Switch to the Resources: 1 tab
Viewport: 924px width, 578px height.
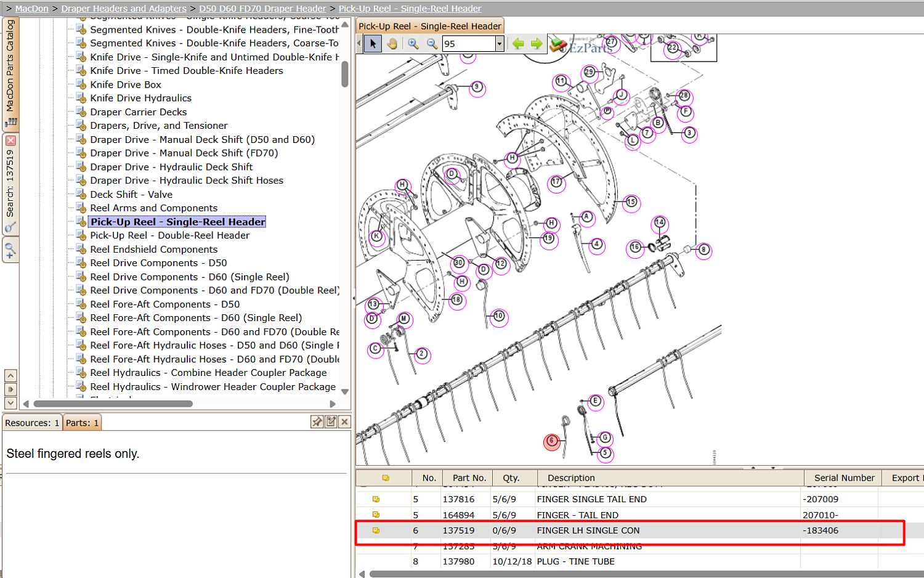click(32, 423)
